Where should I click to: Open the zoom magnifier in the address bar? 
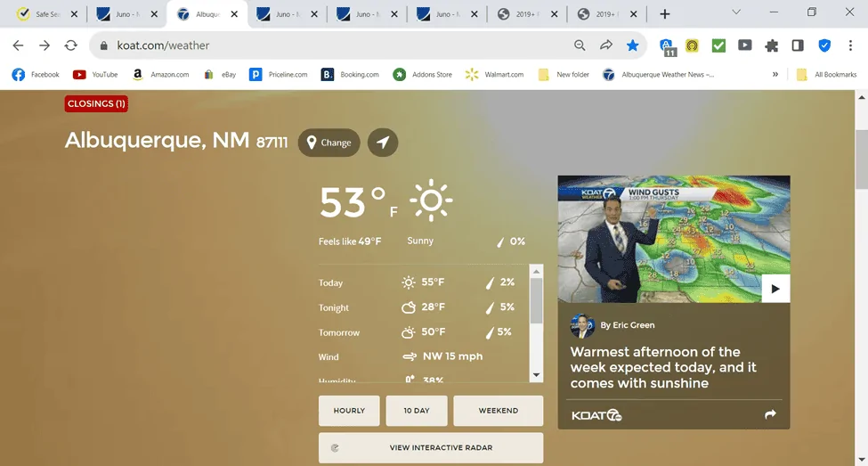tap(580, 45)
